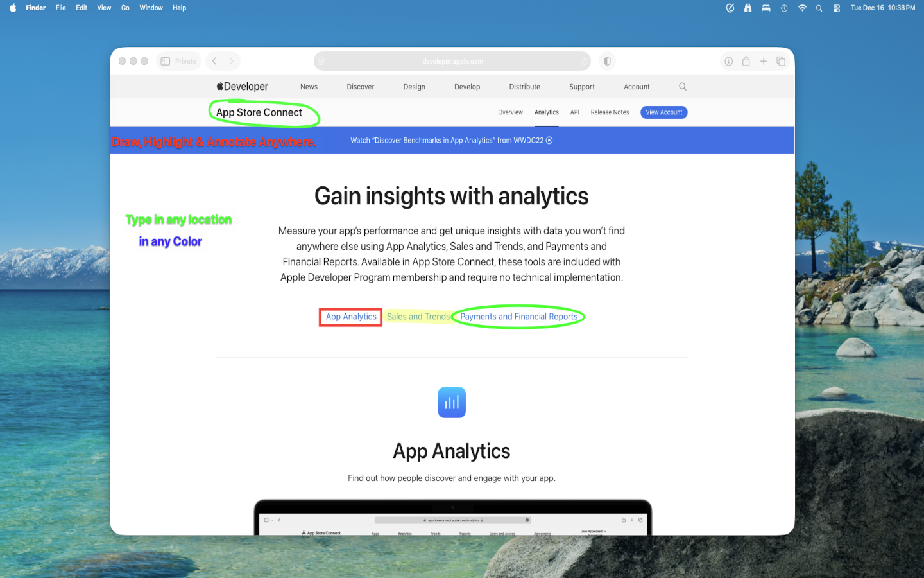Open the File menu

click(61, 8)
